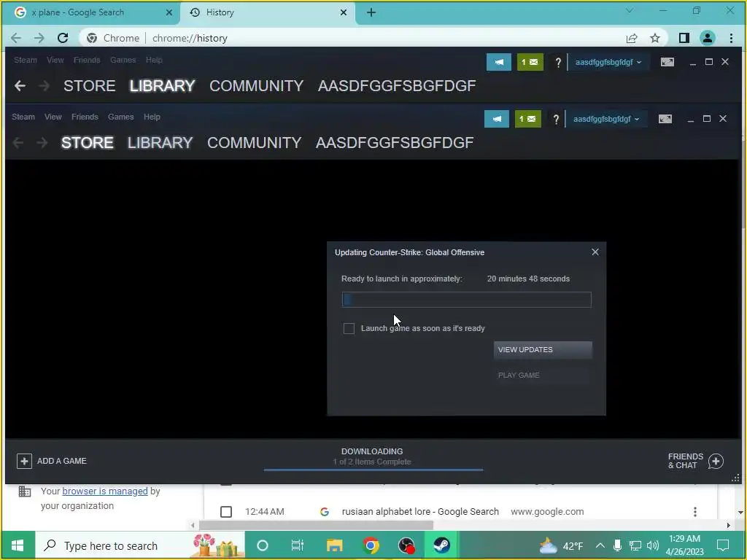Open the browser is managed link
The image size is (747, 560).
click(105, 491)
